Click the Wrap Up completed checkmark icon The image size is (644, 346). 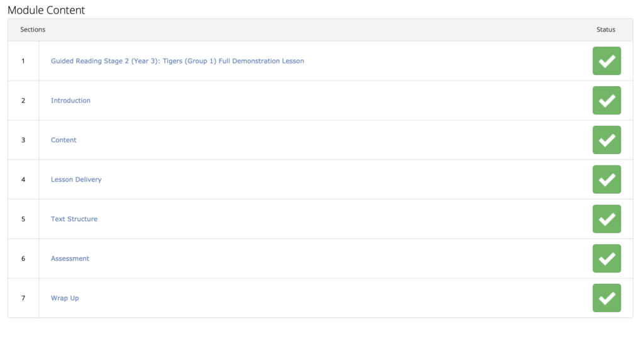click(606, 298)
